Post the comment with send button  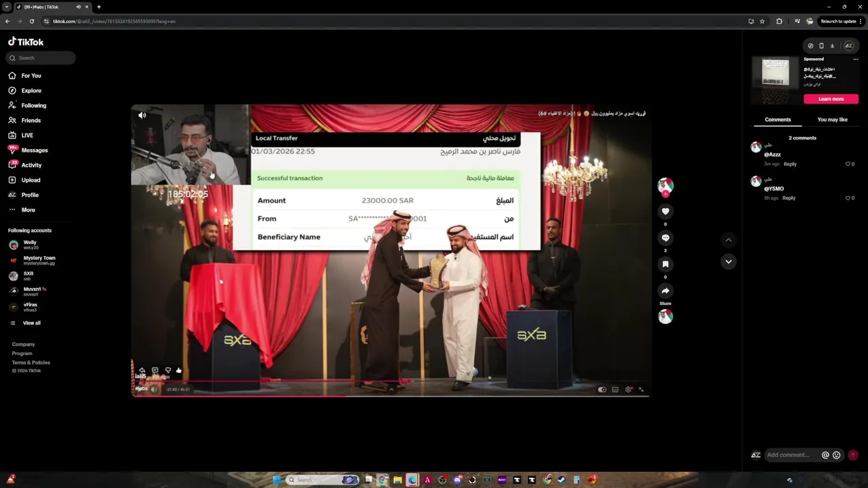[x=853, y=455]
